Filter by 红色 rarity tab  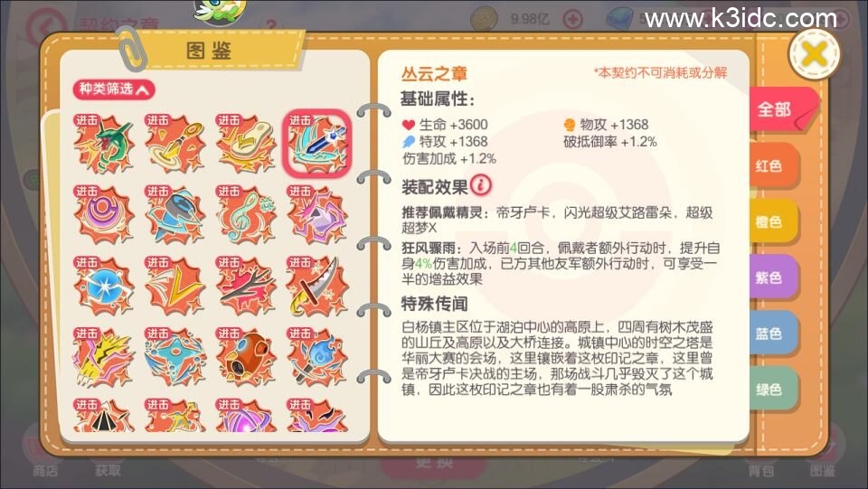(773, 166)
